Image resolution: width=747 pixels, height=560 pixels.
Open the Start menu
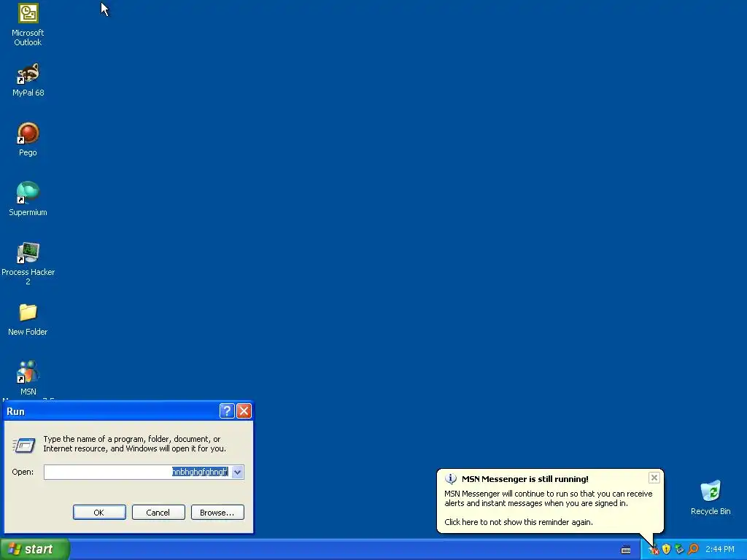(x=34, y=549)
